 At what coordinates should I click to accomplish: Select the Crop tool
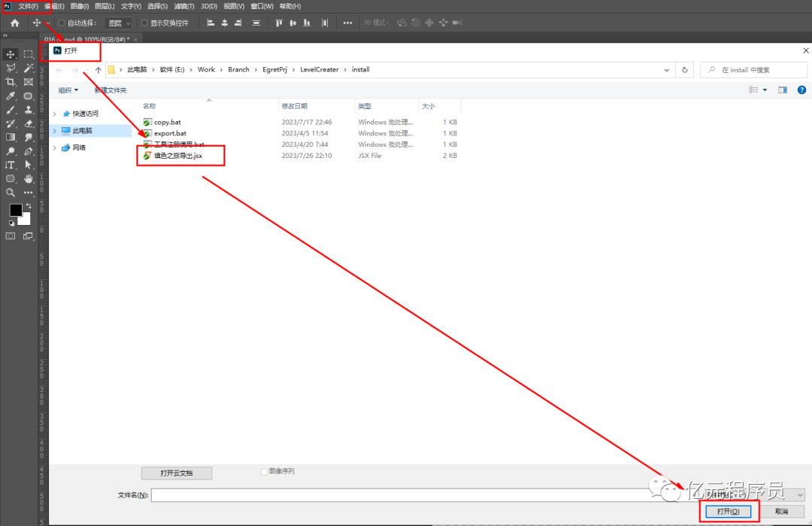[11, 82]
